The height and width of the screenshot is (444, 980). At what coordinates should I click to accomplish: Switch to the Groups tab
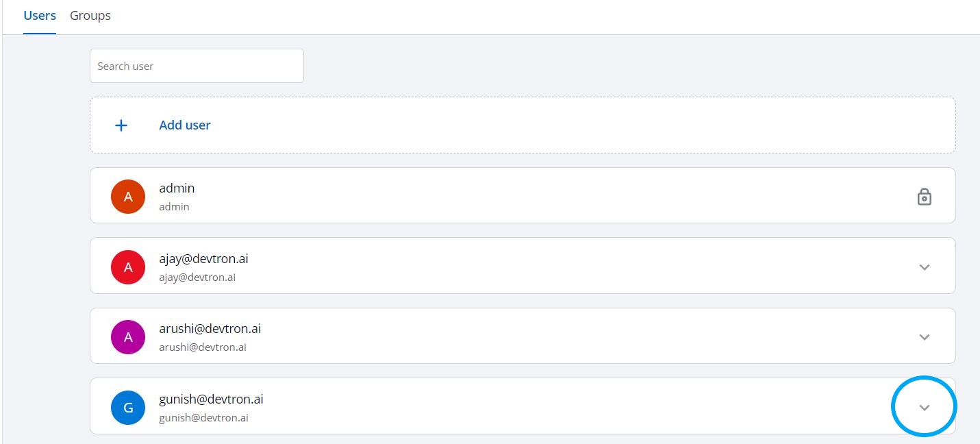click(x=90, y=15)
